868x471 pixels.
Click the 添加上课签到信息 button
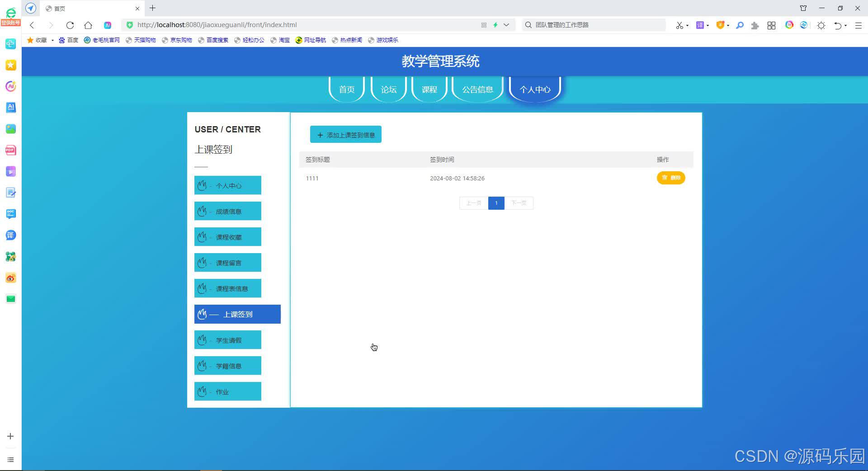click(x=345, y=134)
